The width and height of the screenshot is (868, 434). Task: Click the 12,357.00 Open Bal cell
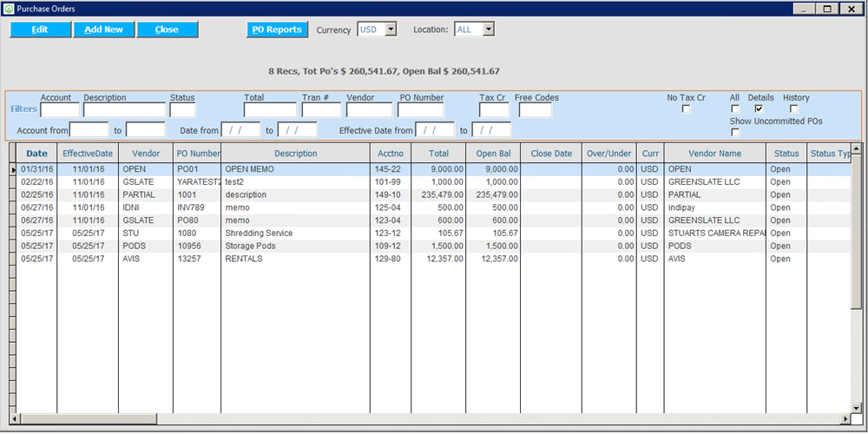tap(493, 259)
